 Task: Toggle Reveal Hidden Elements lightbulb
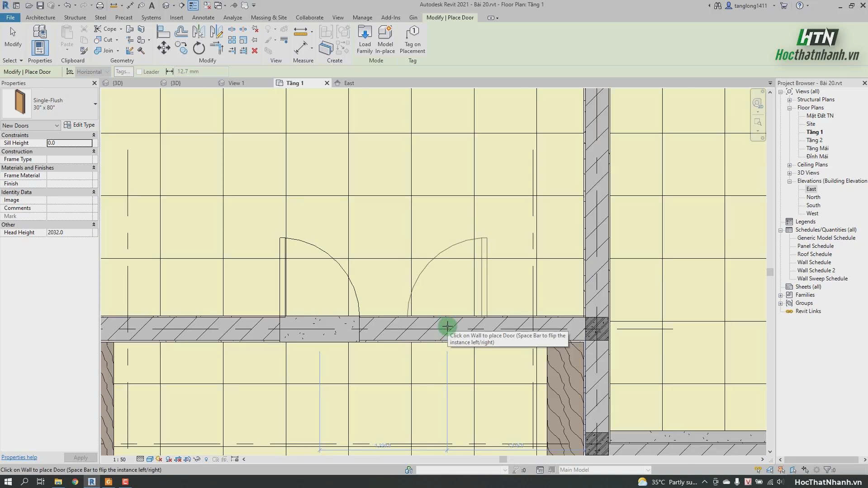[x=206, y=459]
